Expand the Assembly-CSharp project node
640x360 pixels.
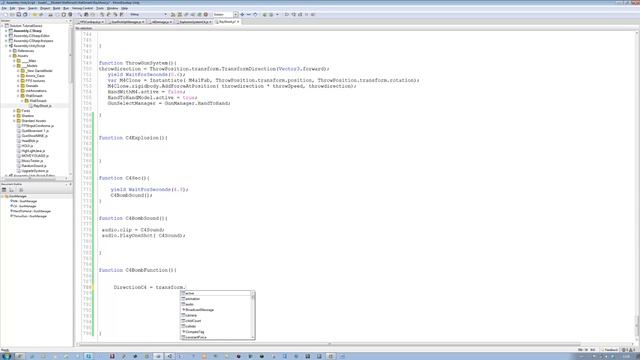[x=6, y=31]
